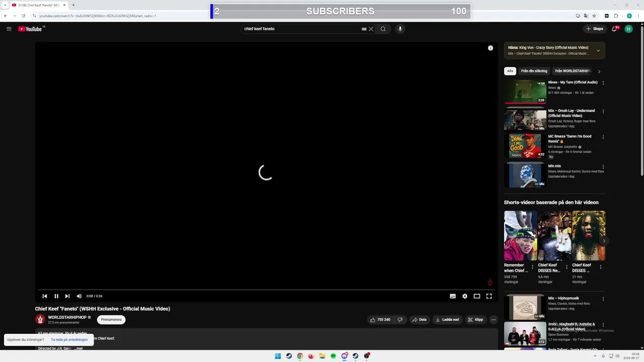The image size is (644, 362).
Task: Open Firefox from the taskbar
Action: [x=311, y=356]
